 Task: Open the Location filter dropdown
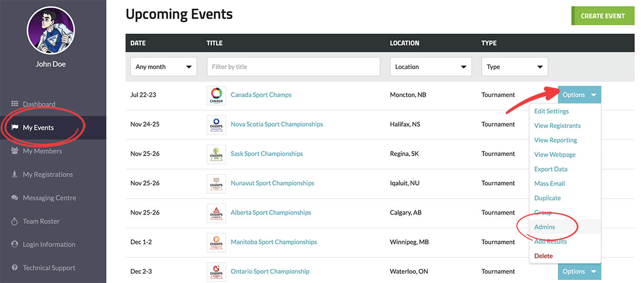click(431, 67)
